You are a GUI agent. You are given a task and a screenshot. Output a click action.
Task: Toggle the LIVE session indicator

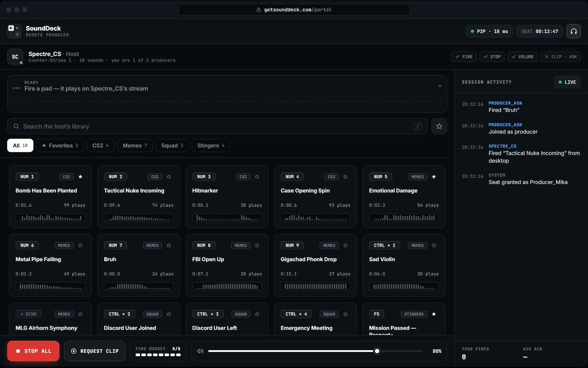[567, 82]
